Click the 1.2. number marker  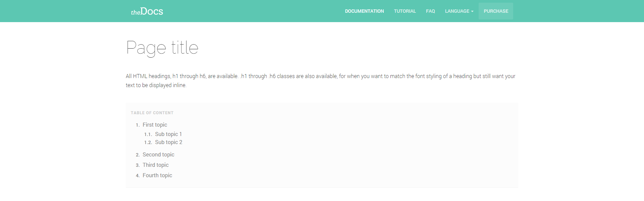148,142
